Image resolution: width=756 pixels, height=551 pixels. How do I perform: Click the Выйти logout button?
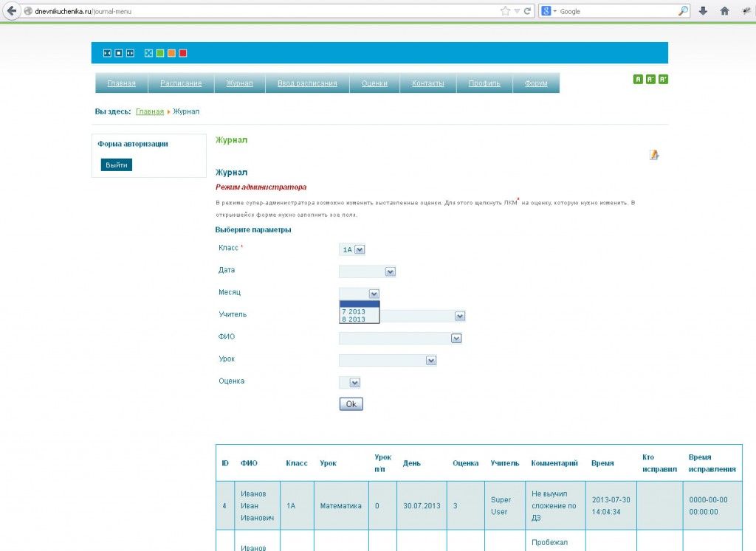116,164
